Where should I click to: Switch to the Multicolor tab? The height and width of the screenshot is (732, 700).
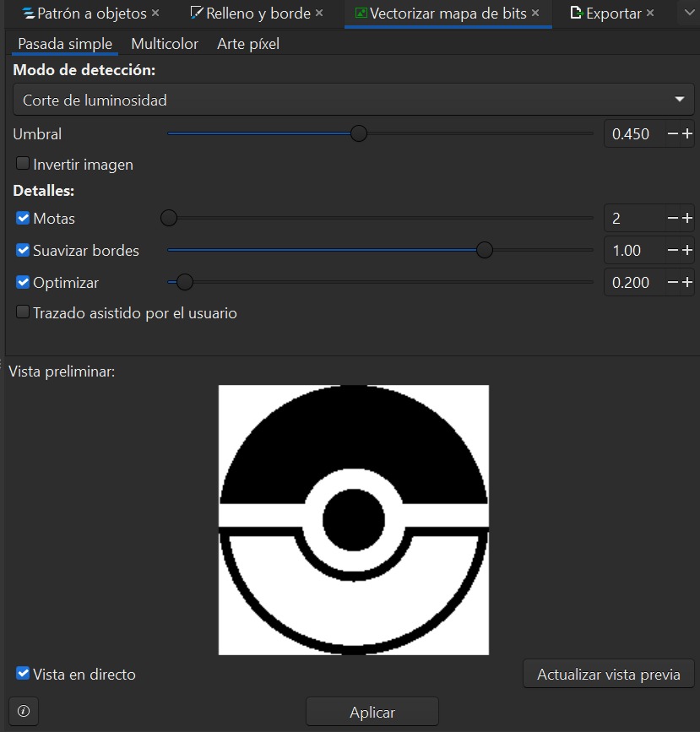click(x=165, y=43)
